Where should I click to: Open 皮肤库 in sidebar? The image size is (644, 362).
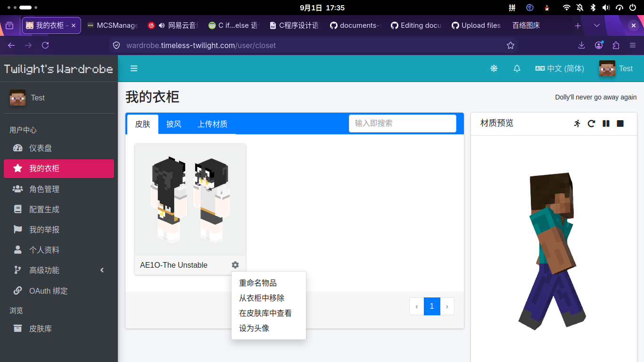[x=59, y=329]
